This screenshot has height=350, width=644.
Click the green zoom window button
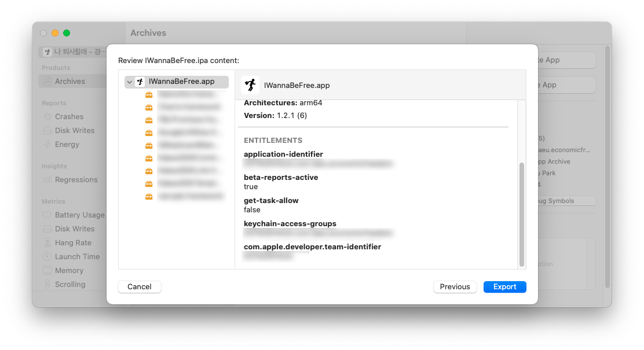(x=67, y=33)
